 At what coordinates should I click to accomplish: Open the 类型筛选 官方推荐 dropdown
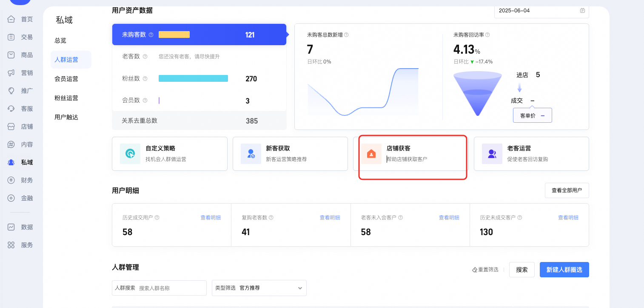(259, 288)
